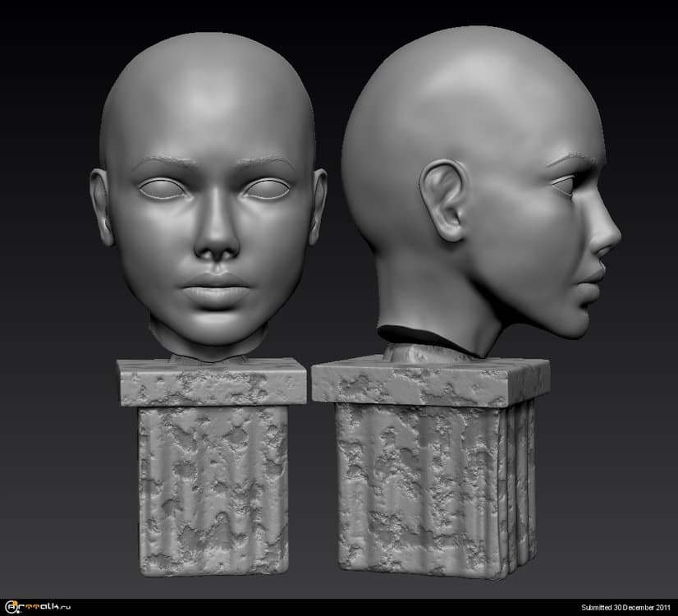Select the right pedestal's top slab

tap(428, 381)
